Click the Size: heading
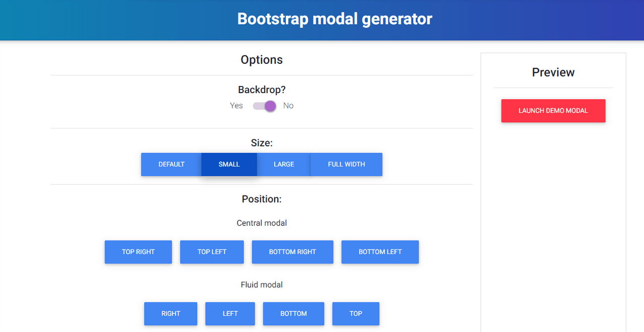This screenshot has width=644, height=332. [x=262, y=143]
